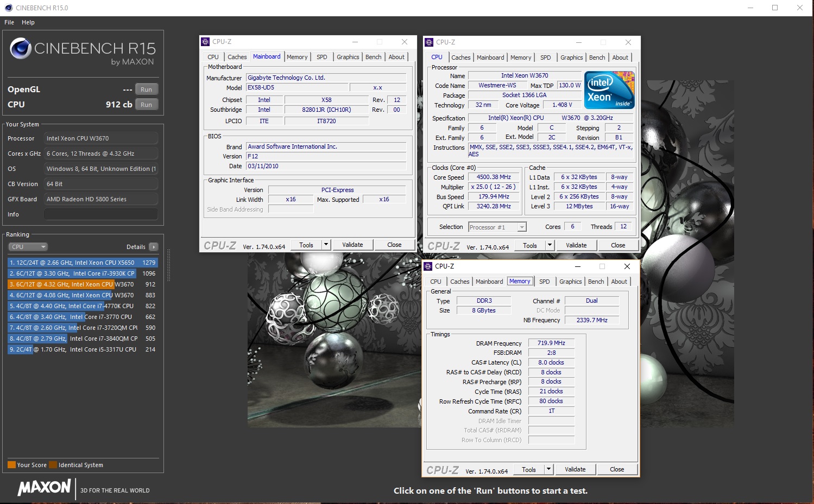Click the Processor field Intel Xeon CPU W3670
Screen dimensions: 814x504
point(101,138)
